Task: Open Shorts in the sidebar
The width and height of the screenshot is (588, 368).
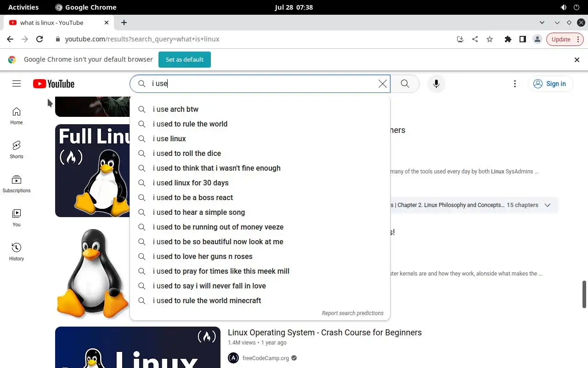Action: click(17, 150)
